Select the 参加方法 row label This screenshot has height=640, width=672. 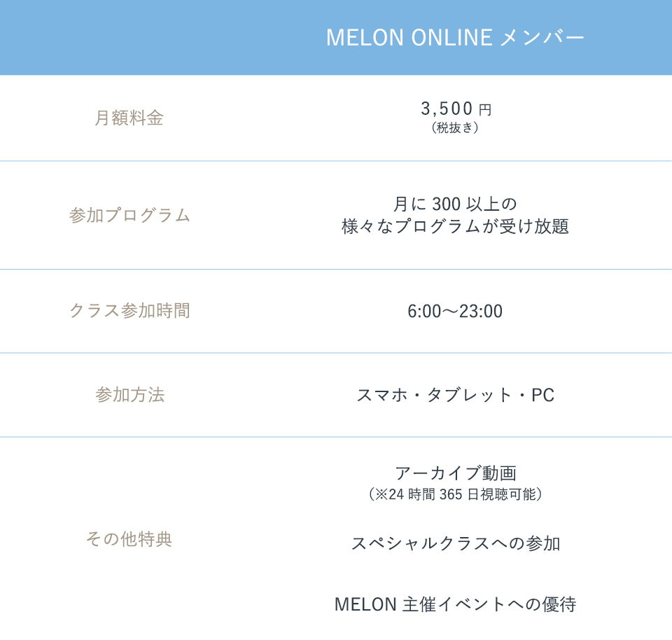pyautogui.click(x=129, y=395)
